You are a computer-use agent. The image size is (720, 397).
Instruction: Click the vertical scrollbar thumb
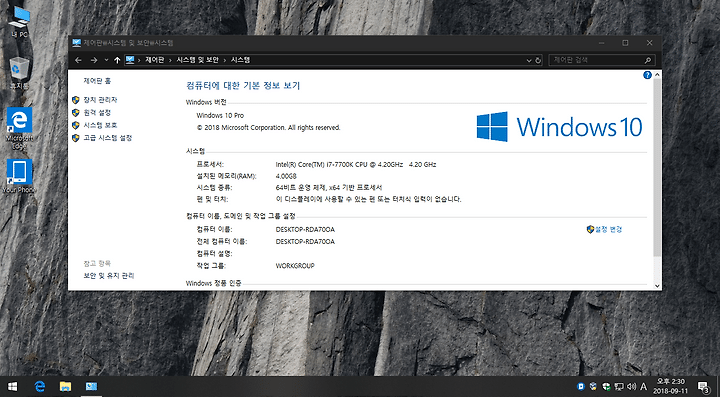(x=657, y=168)
